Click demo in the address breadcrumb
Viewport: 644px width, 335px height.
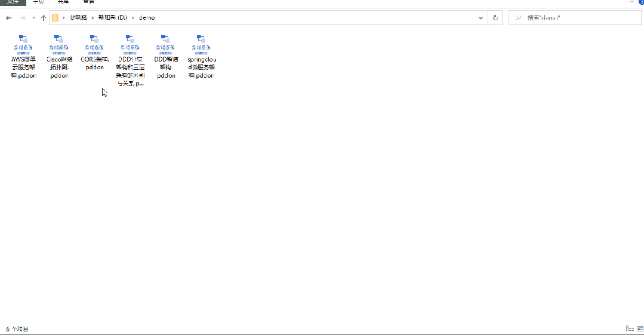coord(147,18)
